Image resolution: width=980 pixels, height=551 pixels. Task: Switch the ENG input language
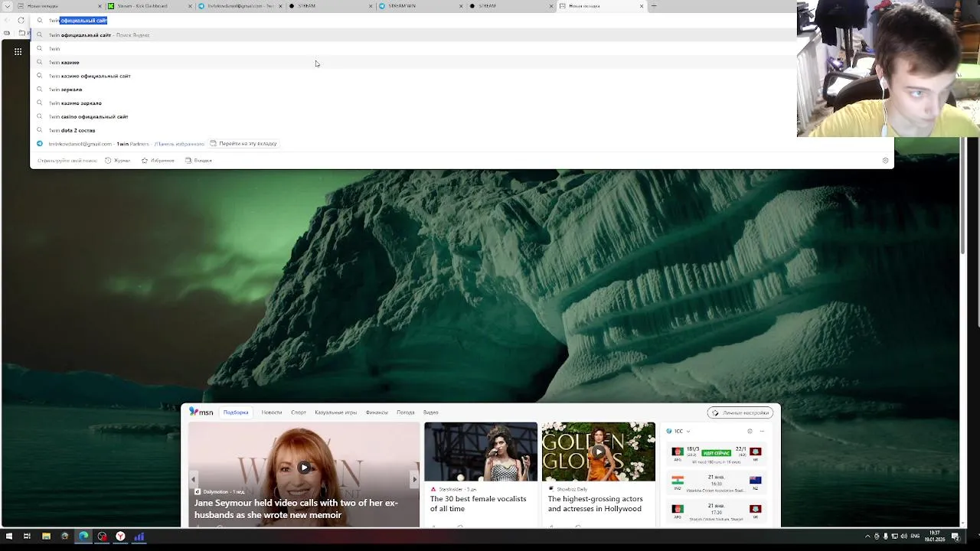[915, 536]
